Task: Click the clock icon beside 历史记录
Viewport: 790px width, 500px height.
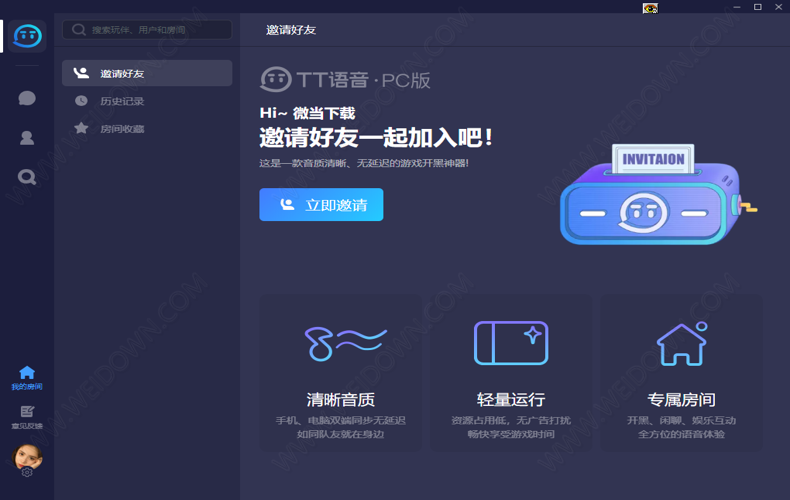Action: pyautogui.click(x=81, y=101)
